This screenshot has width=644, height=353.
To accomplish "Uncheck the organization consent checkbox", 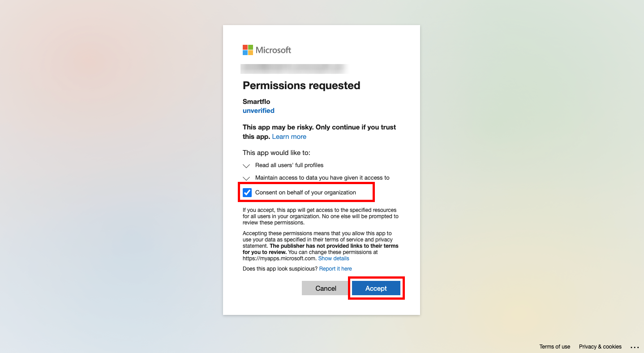I will (x=247, y=193).
